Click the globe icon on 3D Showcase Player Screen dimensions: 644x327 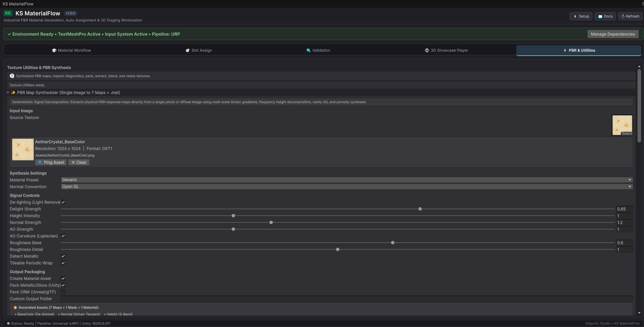(427, 50)
